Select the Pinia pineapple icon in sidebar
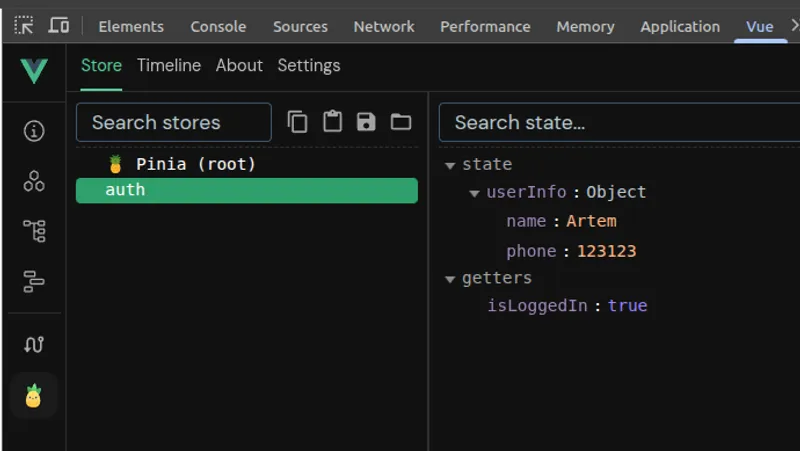Viewport: 800px width, 451px height. pos(34,396)
